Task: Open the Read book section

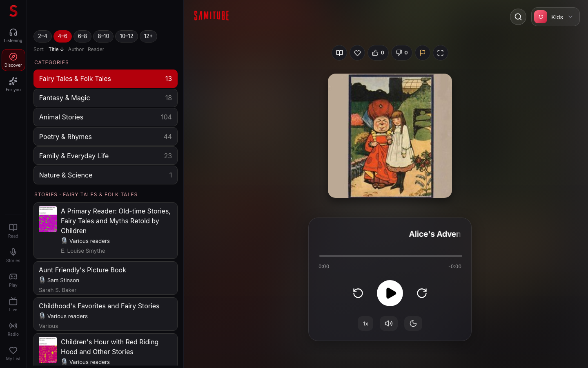Action: (x=13, y=231)
